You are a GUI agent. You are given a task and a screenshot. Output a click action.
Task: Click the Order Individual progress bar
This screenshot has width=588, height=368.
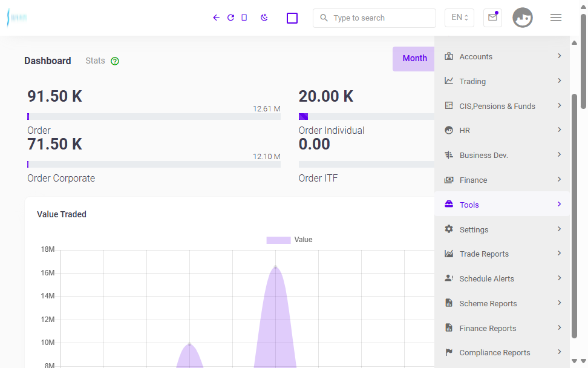(x=367, y=117)
